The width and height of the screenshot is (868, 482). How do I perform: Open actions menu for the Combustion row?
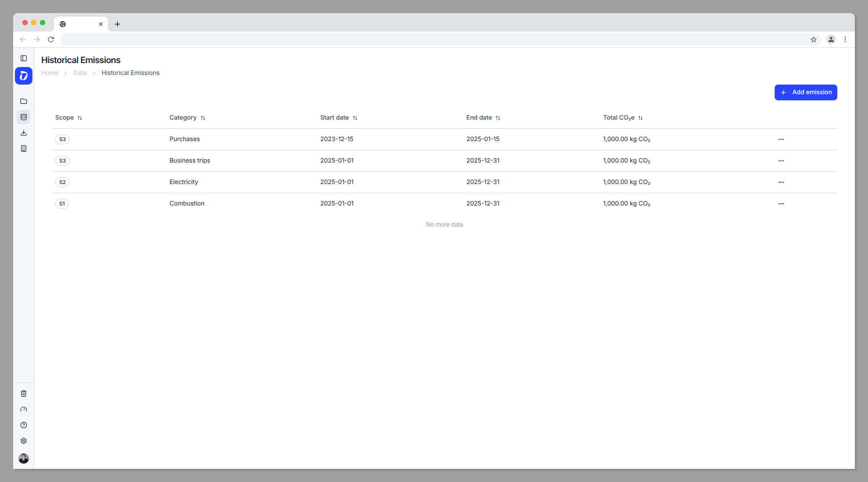pos(781,203)
